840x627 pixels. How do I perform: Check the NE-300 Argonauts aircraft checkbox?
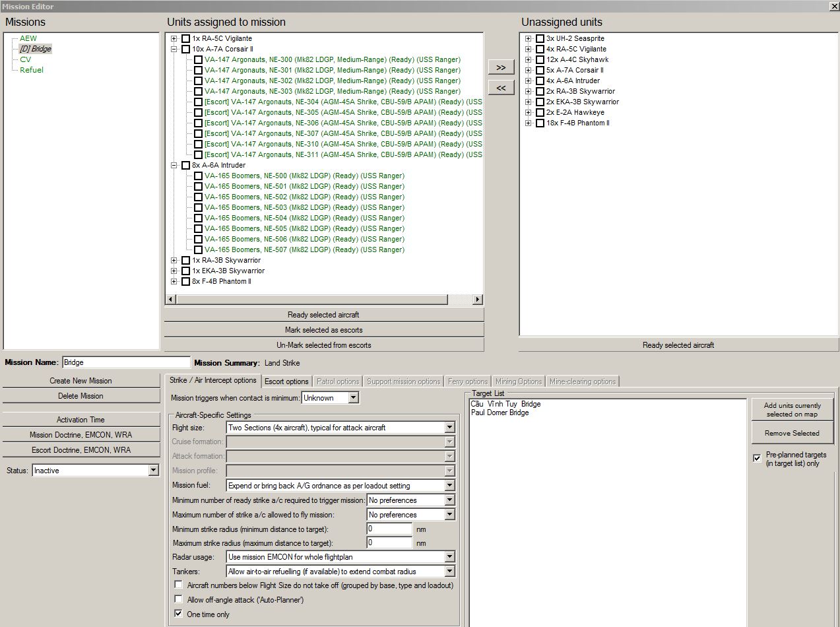(x=198, y=59)
